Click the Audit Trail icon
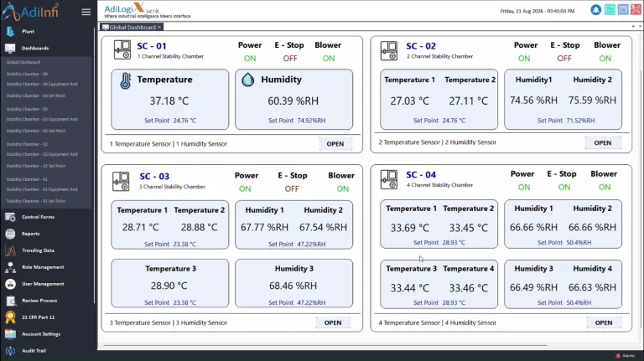Screen dimensions: 644x361 point(10,351)
